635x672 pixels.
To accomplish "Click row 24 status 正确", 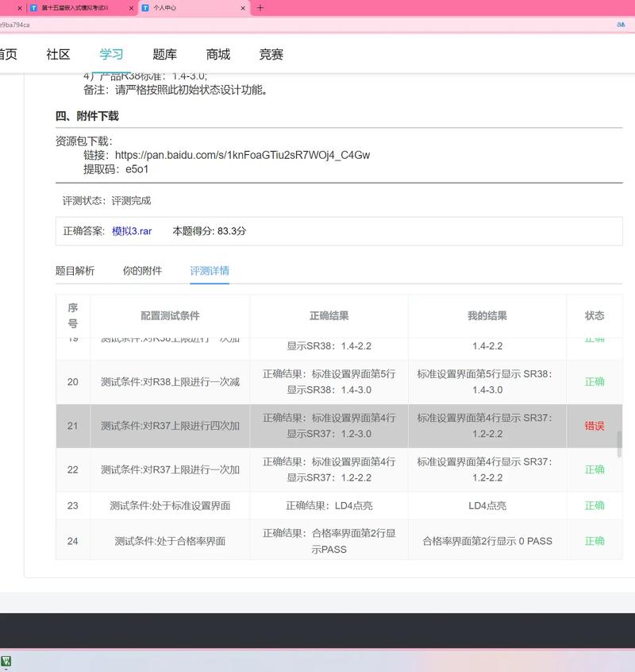I will pos(595,541).
